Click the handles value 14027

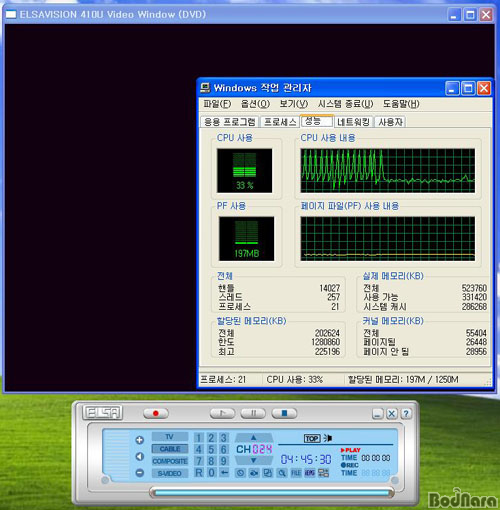point(330,288)
